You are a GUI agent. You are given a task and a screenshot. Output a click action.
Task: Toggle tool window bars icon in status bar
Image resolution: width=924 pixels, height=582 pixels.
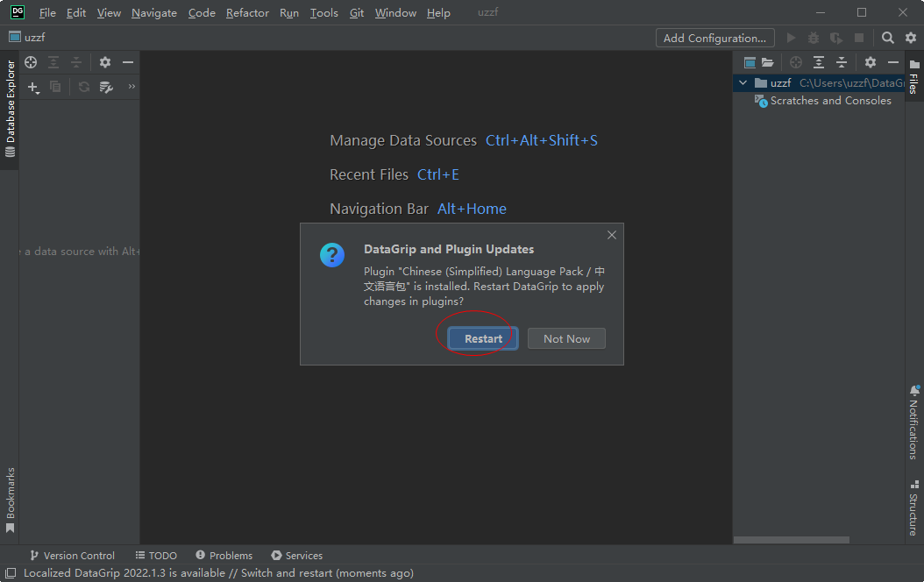[x=10, y=573]
